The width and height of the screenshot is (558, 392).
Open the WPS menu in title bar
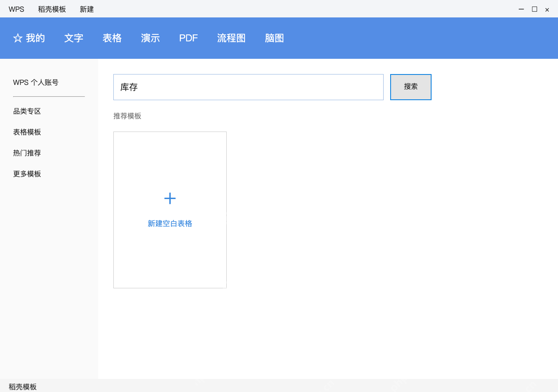point(17,9)
